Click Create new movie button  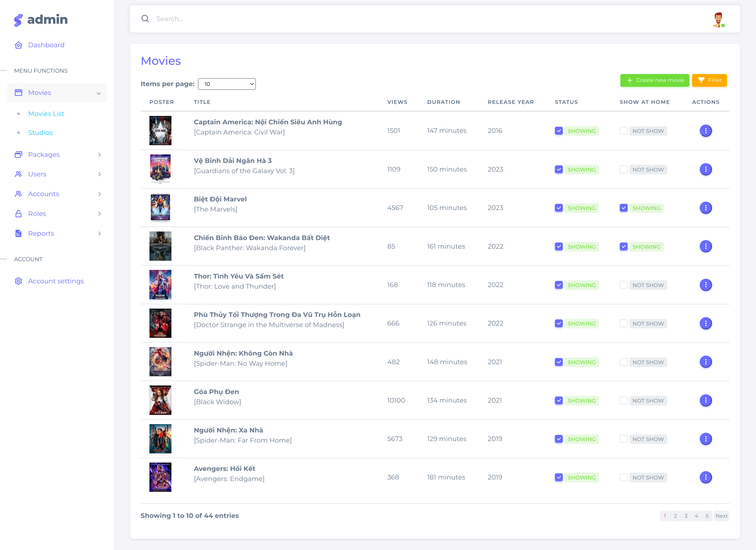[x=654, y=80]
